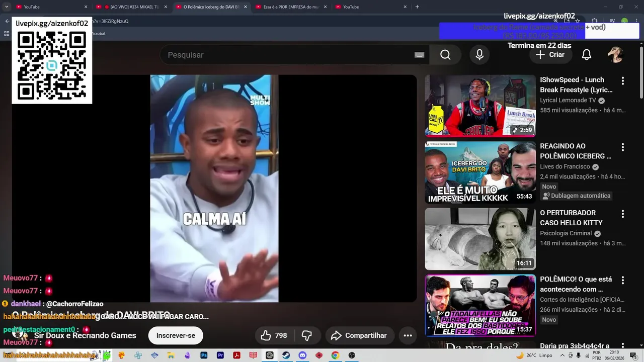The height and width of the screenshot is (362, 644).
Task: Click the O PERTURBADOR CASO HELLO KITTY title
Action: 571,218
